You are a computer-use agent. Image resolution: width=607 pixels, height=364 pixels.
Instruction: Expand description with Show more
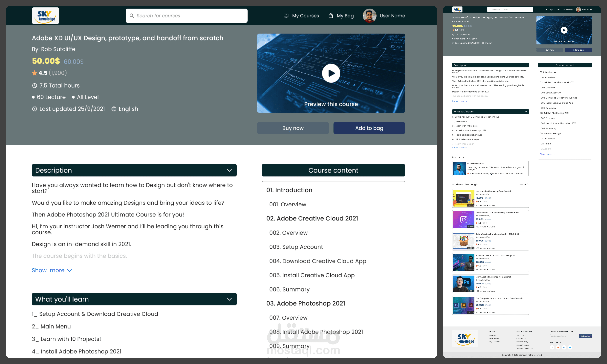[52, 270]
